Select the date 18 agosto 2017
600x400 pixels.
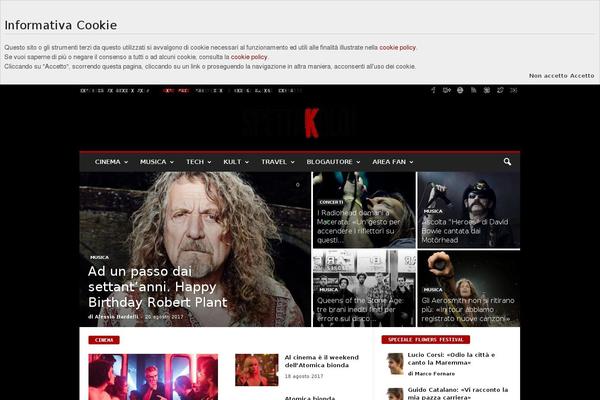click(304, 376)
